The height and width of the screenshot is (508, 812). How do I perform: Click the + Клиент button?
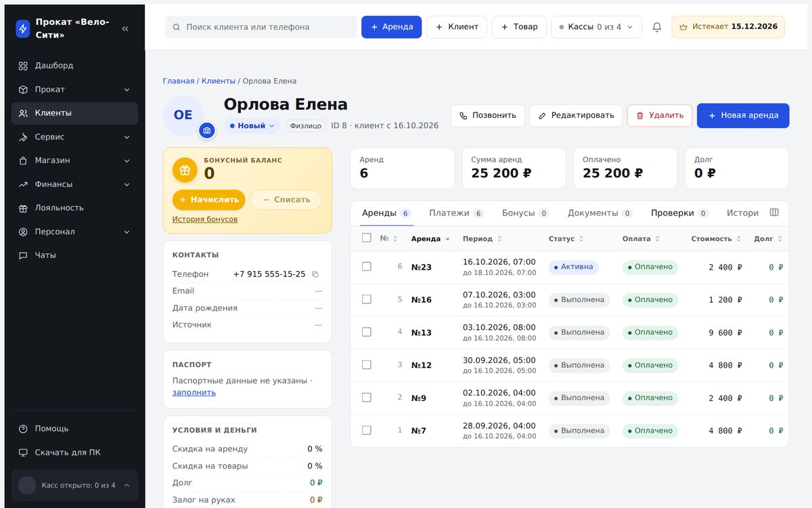[457, 27]
